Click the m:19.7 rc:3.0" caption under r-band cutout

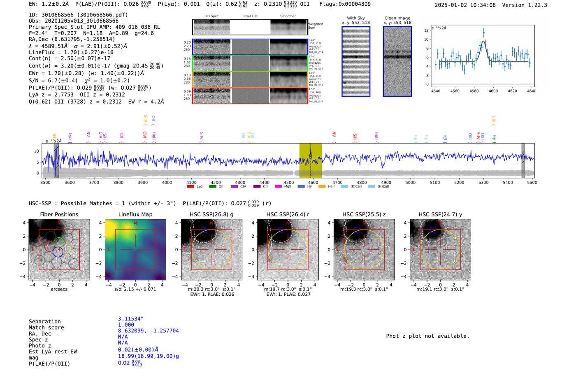(288, 289)
